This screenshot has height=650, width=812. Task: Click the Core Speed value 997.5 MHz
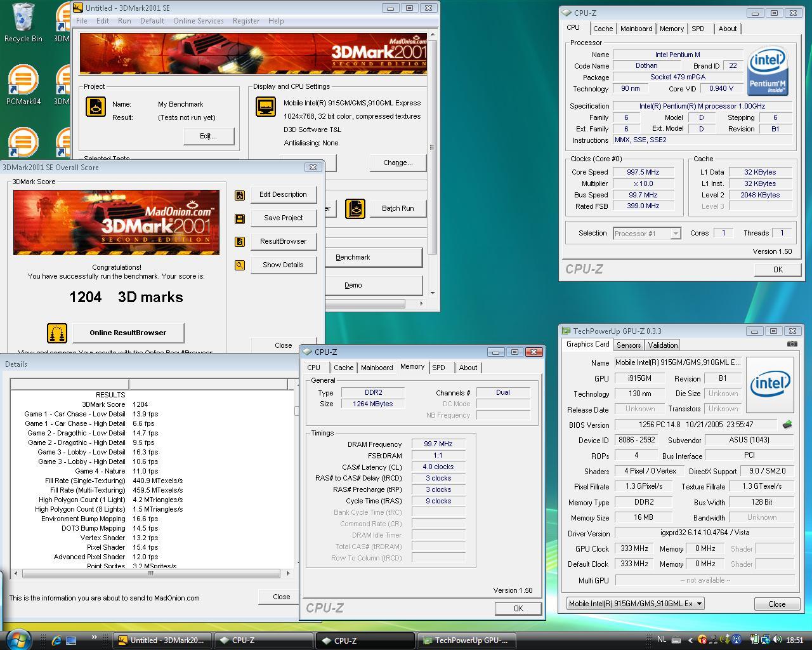tap(643, 172)
